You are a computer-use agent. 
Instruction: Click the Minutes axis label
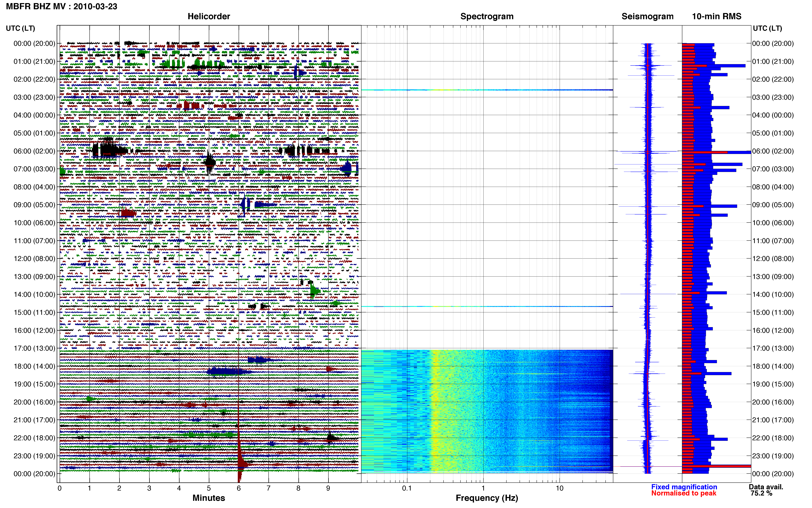click(x=209, y=498)
